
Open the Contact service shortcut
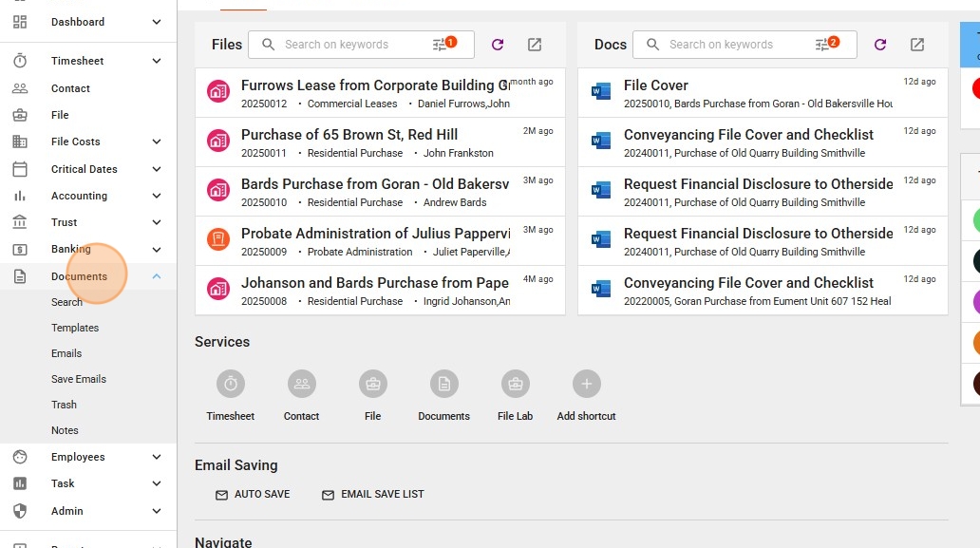click(301, 384)
